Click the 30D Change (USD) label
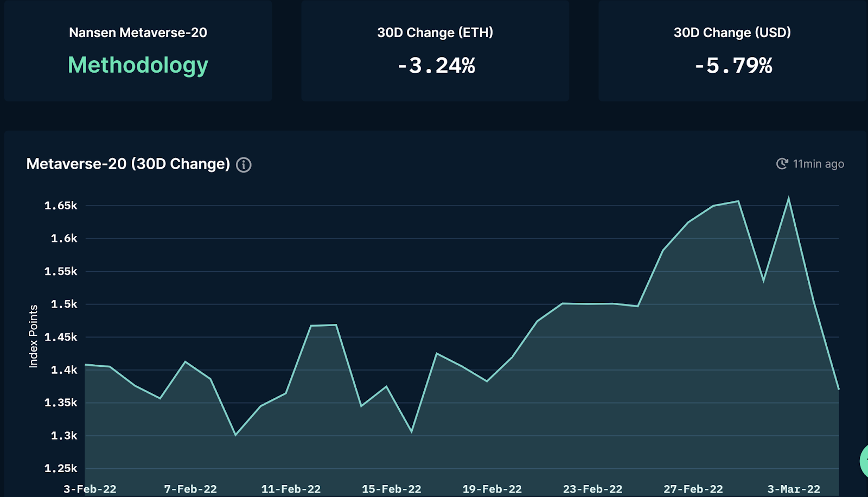 732,33
